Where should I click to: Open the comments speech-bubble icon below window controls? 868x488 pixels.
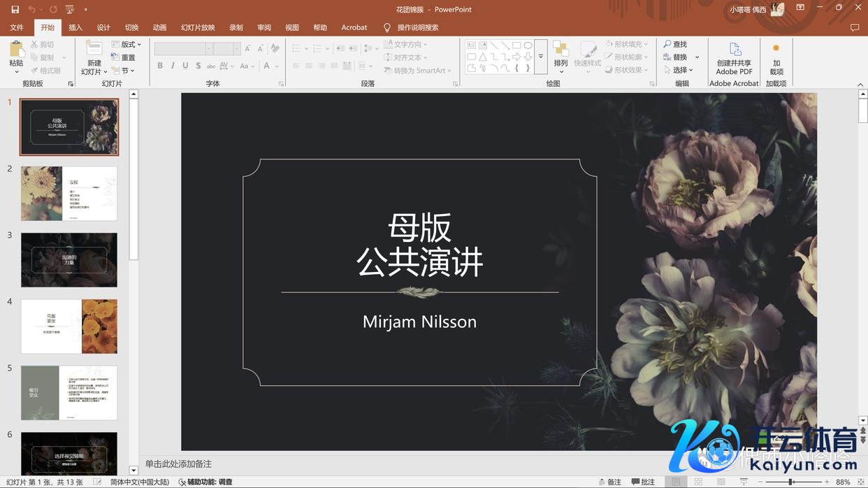pyautogui.click(x=854, y=28)
